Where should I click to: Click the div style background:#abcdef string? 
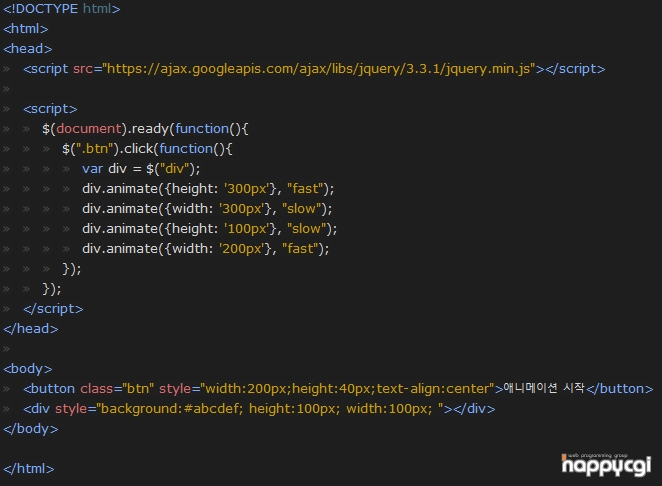click(x=270, y=409)
